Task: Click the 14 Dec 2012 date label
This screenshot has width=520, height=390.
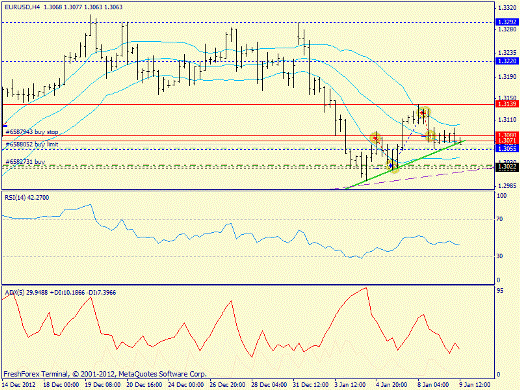Action: point(19,384)
